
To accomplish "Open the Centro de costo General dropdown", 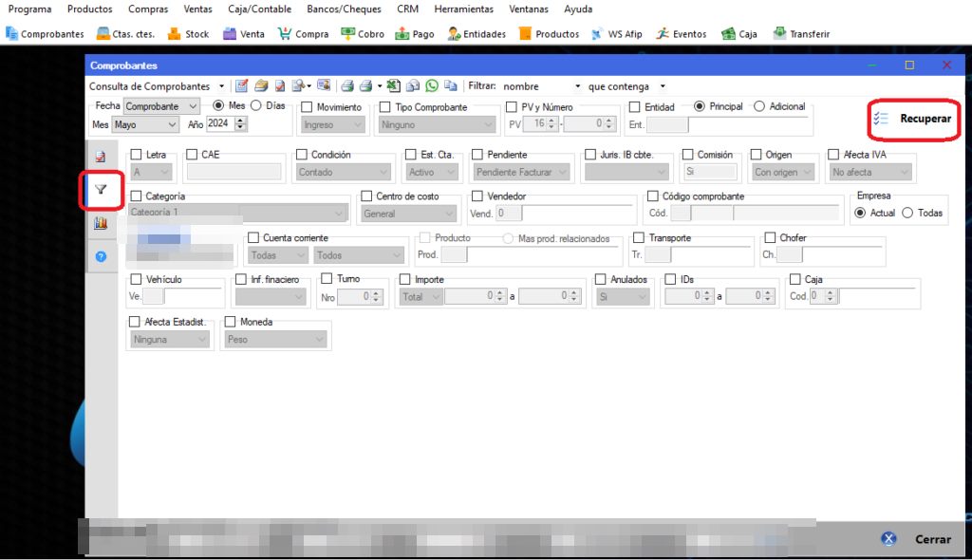I will coord(408,214).
